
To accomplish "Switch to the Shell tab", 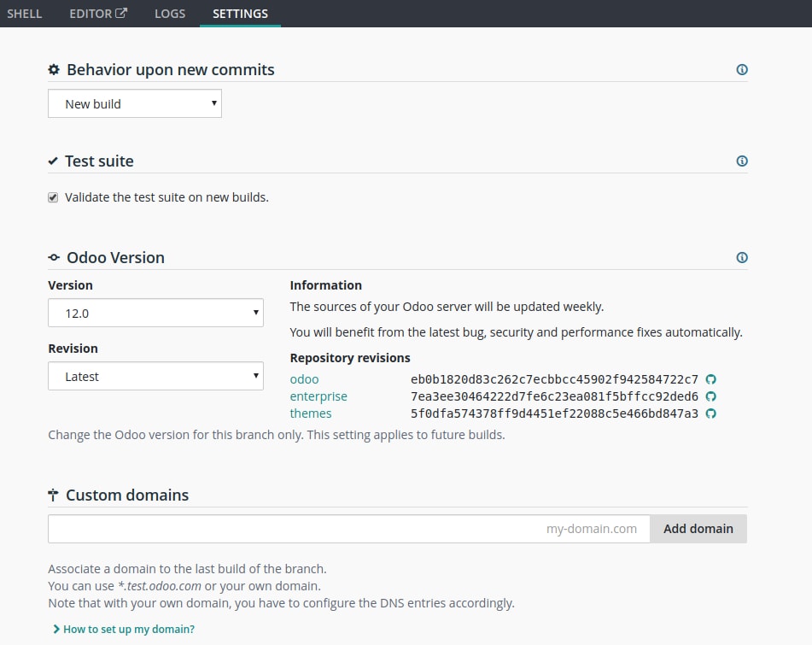I will coord(25,14).
